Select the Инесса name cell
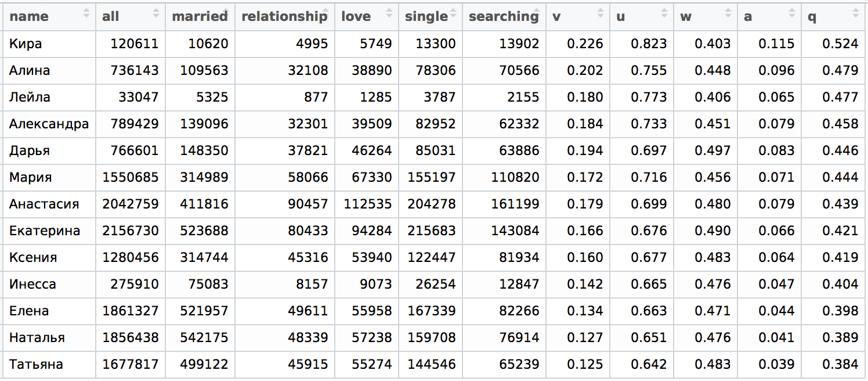 [x=32, y=284]
